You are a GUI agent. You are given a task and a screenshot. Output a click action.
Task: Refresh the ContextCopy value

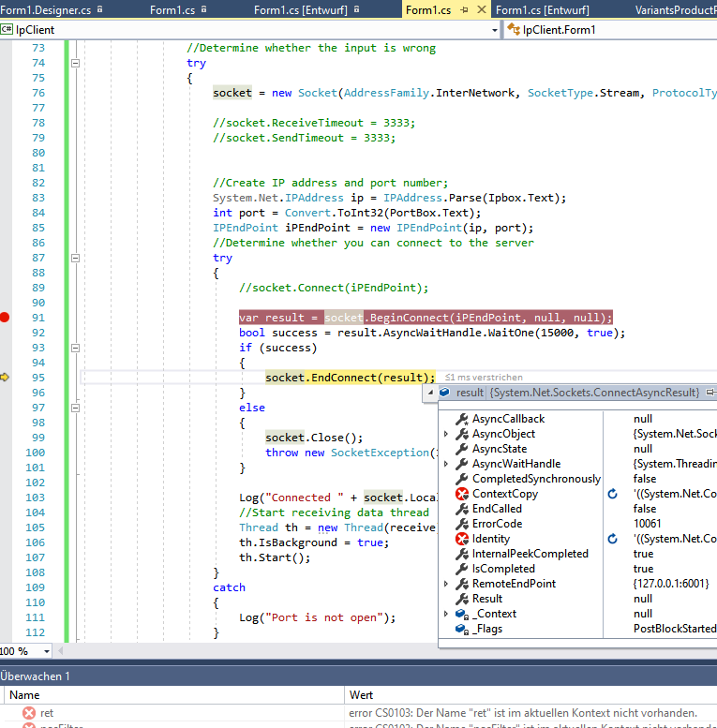tap(613, 494)
